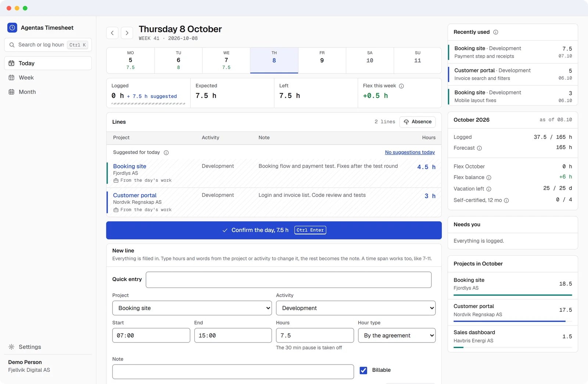Click the Start time field 07:00

pyautogui.click(x=151, y=335)
